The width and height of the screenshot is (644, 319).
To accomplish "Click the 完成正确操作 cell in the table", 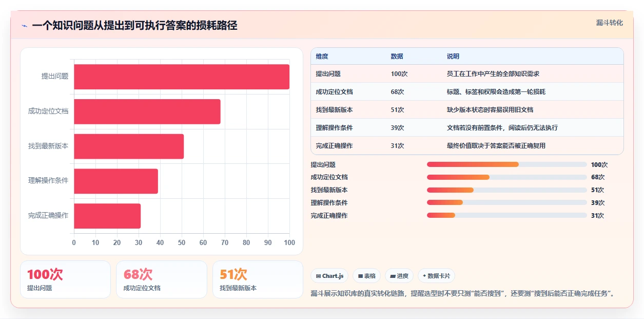I will point(335,146).
